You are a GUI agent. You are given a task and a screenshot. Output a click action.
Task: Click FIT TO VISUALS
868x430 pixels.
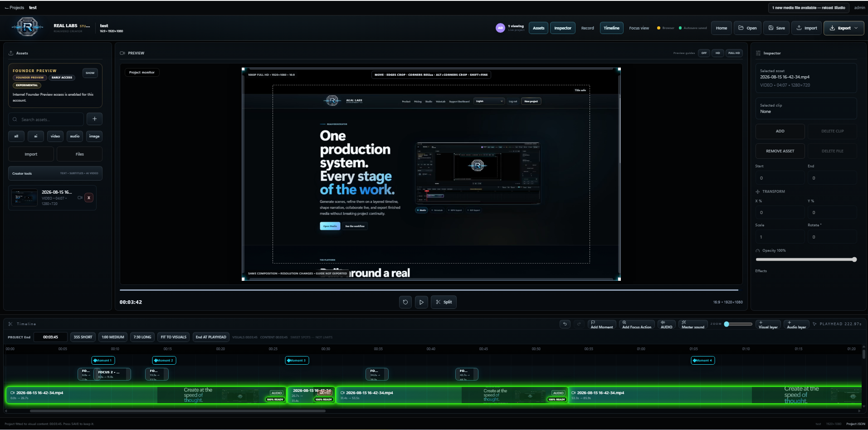coord(174,337)
